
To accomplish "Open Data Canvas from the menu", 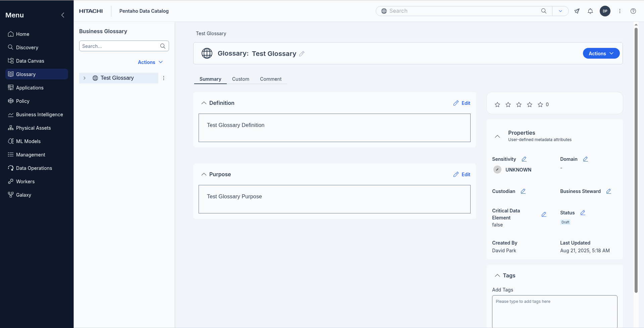I will 30,61.
